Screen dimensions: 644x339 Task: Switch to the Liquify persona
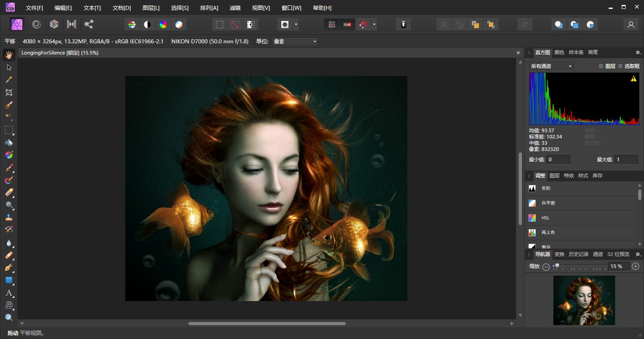coord(37,25)
